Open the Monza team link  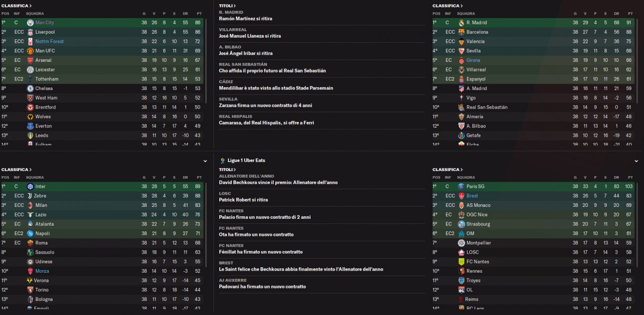(x=42, y=271)
